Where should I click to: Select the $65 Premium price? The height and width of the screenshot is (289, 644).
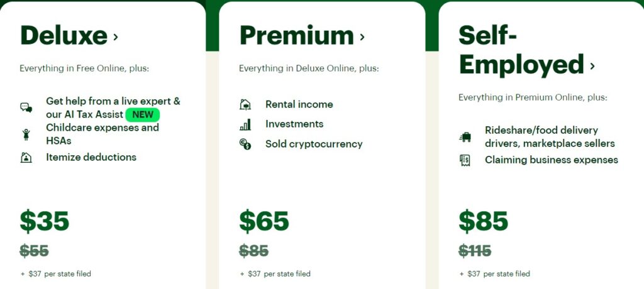click(264, 221)
